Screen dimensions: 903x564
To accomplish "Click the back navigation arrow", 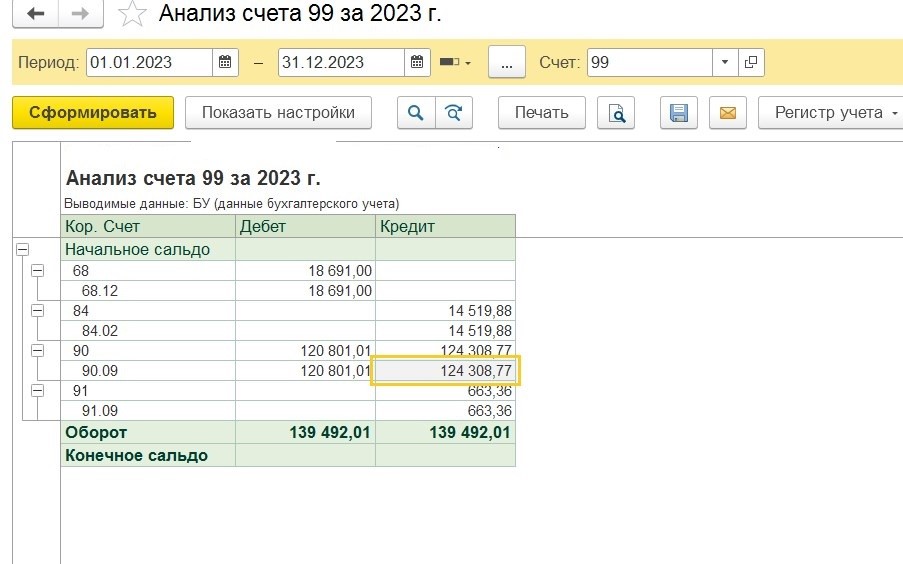I will [35, 14].
